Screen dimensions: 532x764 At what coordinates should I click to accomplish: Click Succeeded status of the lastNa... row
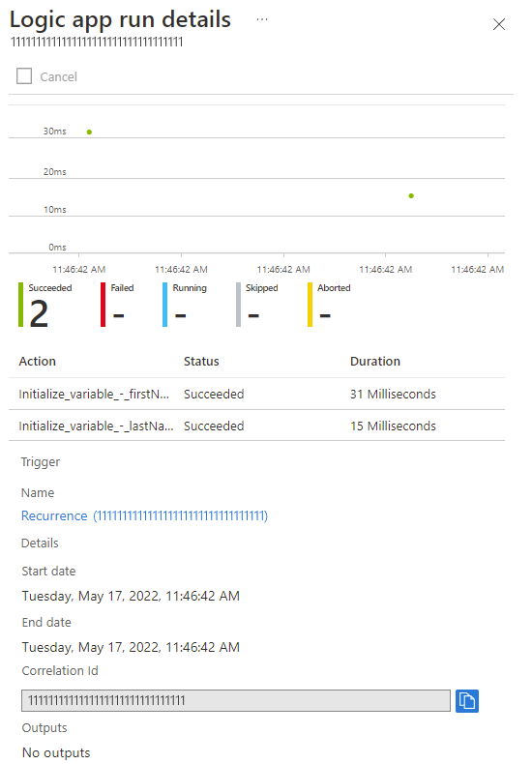click(214, 426)
